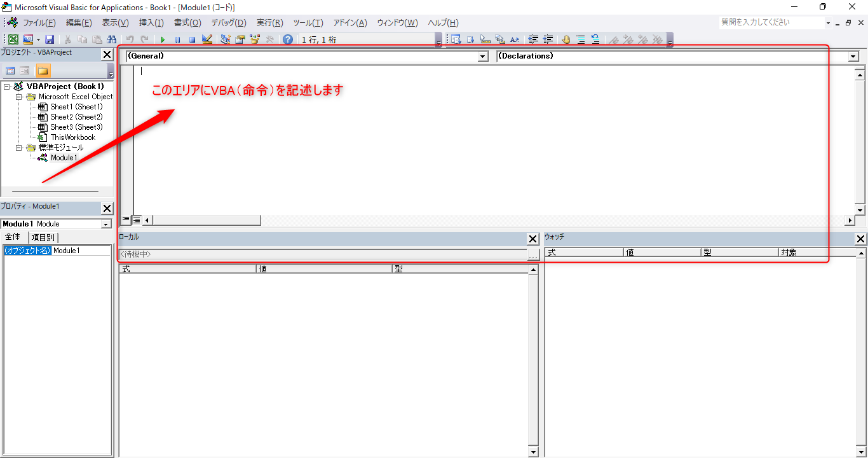Open Find with the binoculars icon
This screenshot has height=458, width=868.
111,39
